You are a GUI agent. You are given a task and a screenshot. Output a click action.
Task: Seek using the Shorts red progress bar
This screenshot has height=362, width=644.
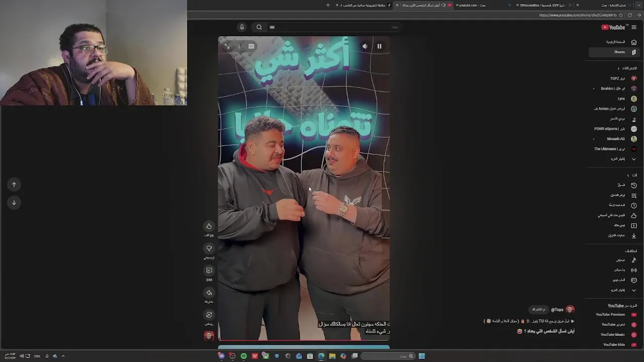(x=304, y=340)
